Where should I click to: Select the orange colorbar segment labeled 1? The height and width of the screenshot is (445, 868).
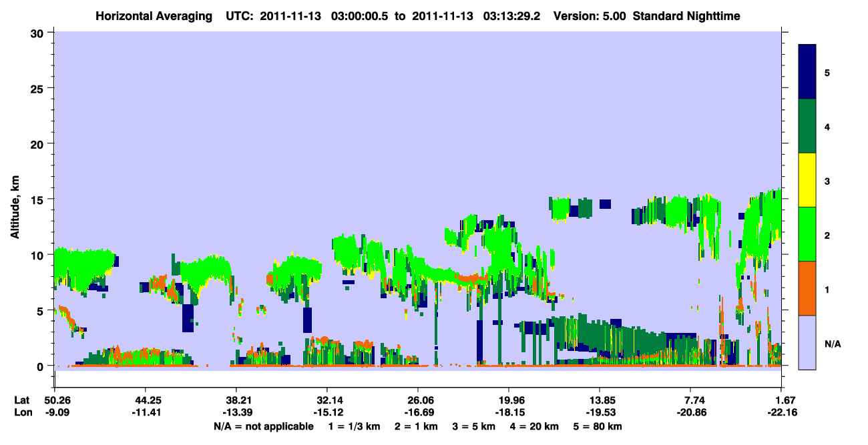pos(807,288)
